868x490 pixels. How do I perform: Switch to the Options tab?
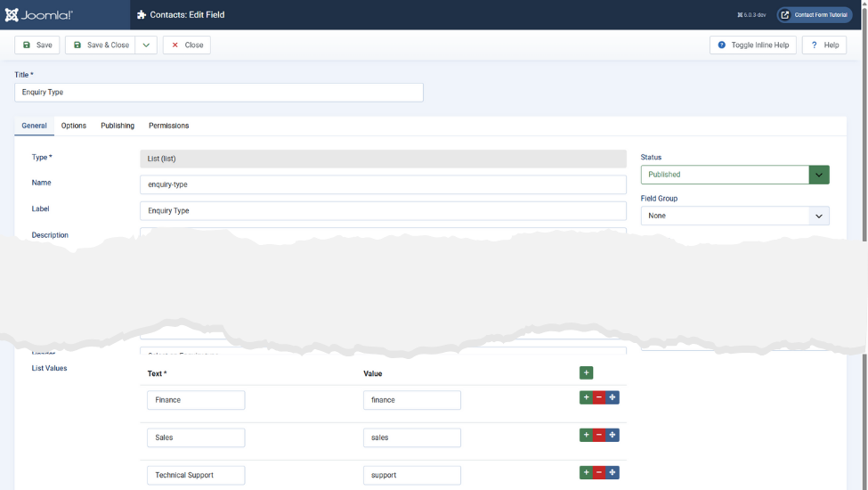[x=74, y=126]
